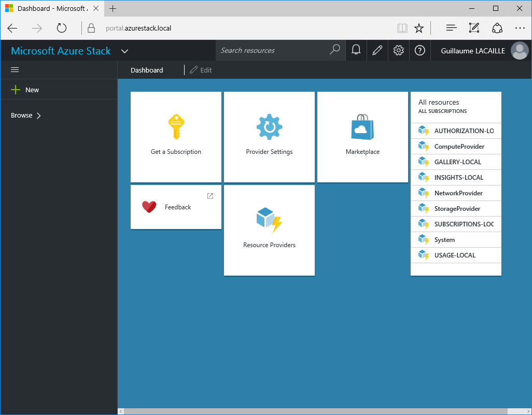Expand the Microsoft Azure Stack dropdown chevron
This screenshot has height=415, width=532.
point(124,51)
